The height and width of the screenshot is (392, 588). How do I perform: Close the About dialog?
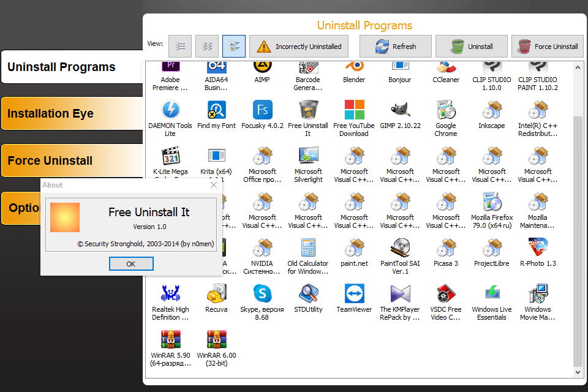pyautogui.click(x=214, y=185)
